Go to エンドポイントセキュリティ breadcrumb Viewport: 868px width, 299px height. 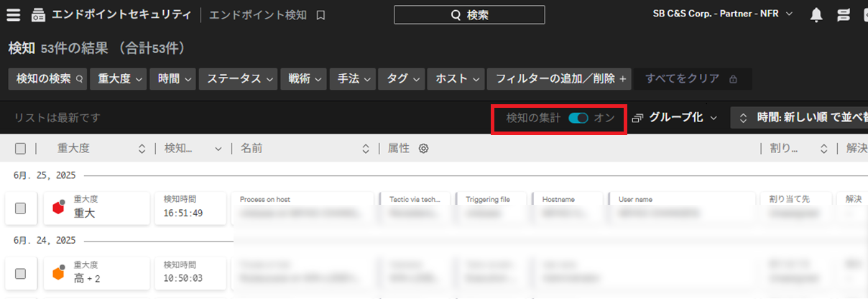click(x=121, y=14)
